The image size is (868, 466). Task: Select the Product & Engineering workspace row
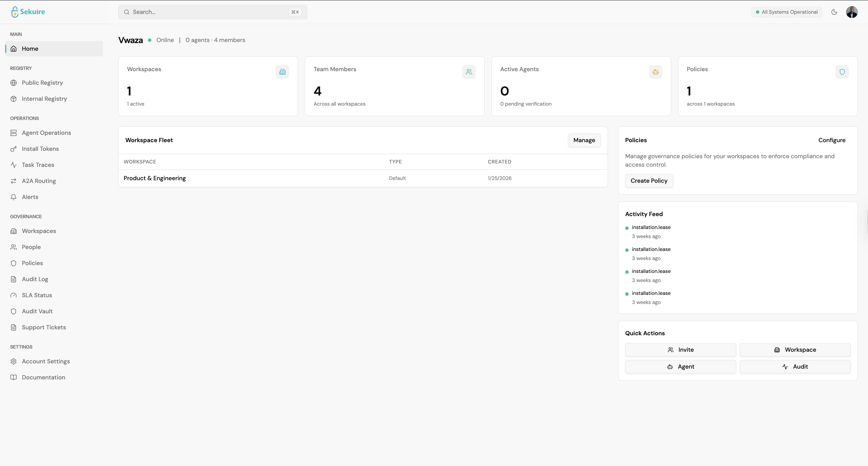pos(154,178)
